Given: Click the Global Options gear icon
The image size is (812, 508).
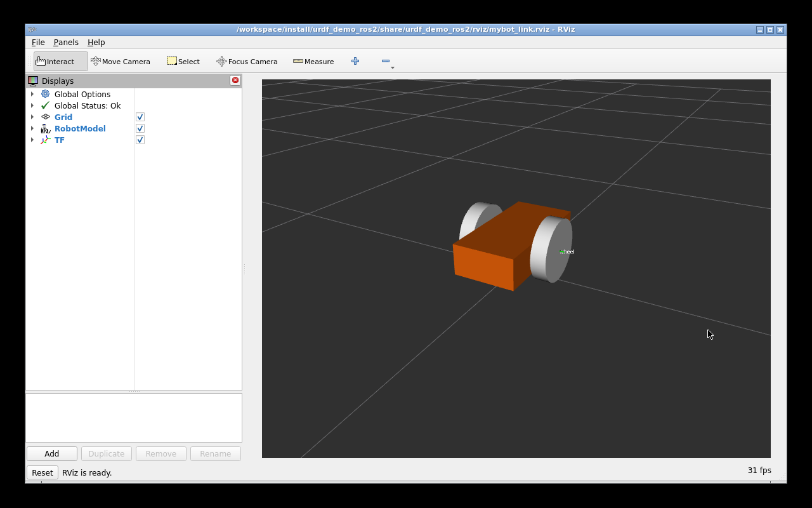Looking at the screenshot, I should pos(46,94).
